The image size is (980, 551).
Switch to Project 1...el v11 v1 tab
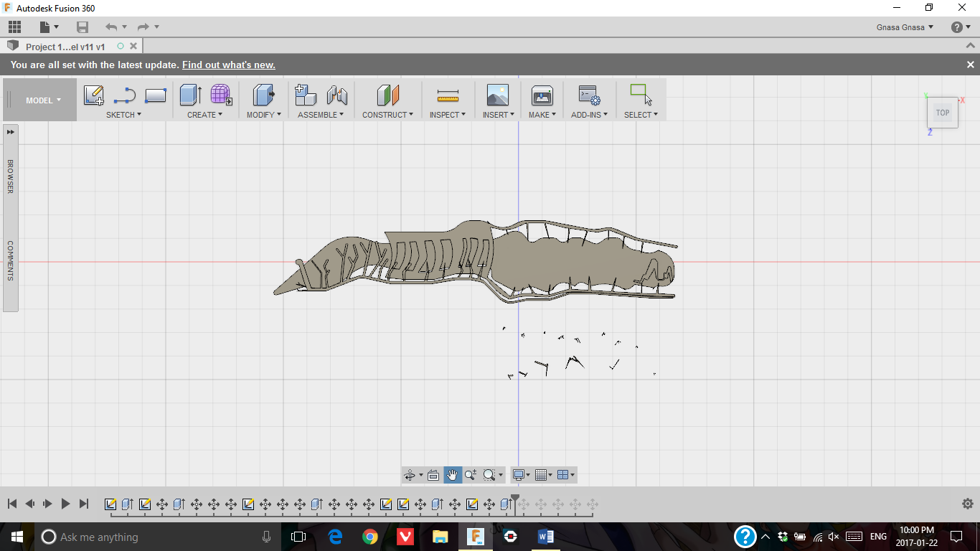[x=65, y=47]
